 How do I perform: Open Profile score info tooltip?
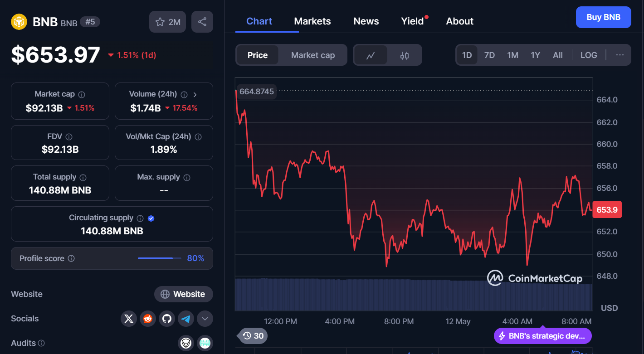click(x=71, y=258)
